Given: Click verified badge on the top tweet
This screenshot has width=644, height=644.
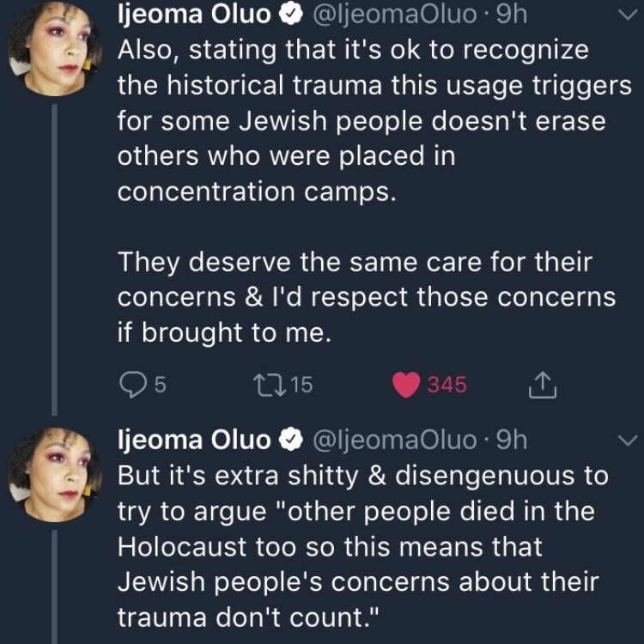Looking at the screenshot, I should [290, 14].
